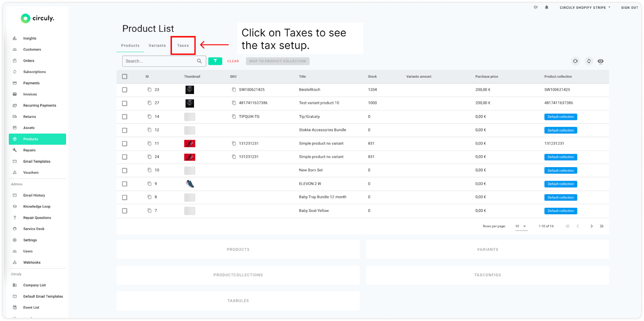Click the Event List icon
644x321 pixels.
tap(14, 308)
